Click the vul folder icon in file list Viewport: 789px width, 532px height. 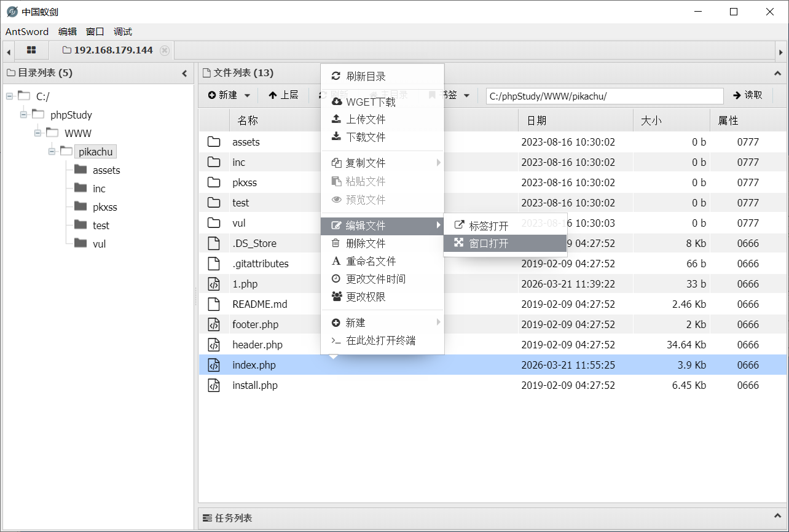coord(214,223)
